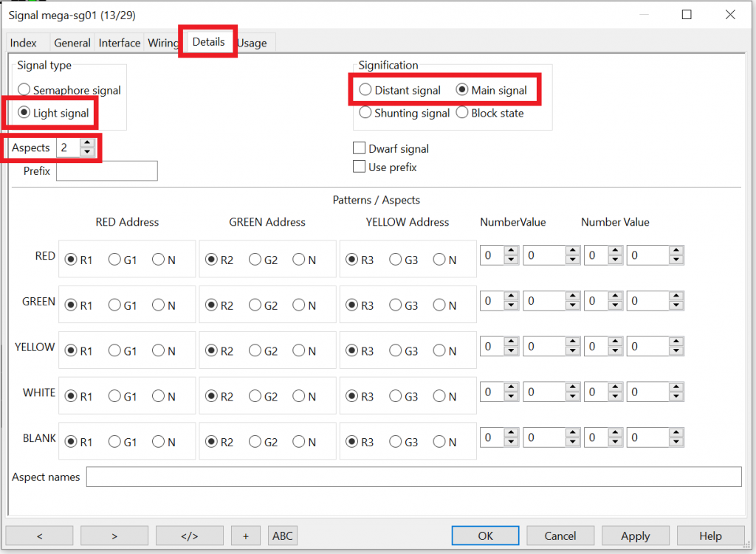The width and height of the screenshot is (756, 554).
Task: Click the Prefix input field
Action: pyautogui.click(x=107, y=171)
